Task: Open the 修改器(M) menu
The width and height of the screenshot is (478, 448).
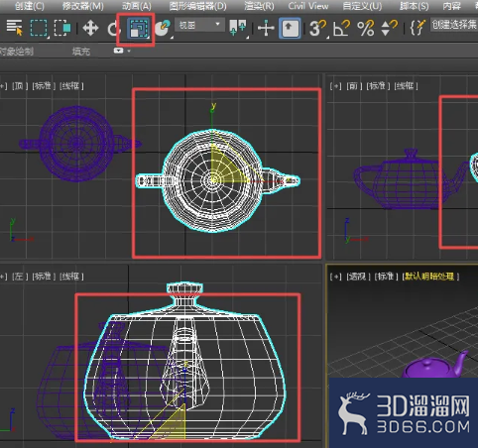Action: [x=83, y=6]
